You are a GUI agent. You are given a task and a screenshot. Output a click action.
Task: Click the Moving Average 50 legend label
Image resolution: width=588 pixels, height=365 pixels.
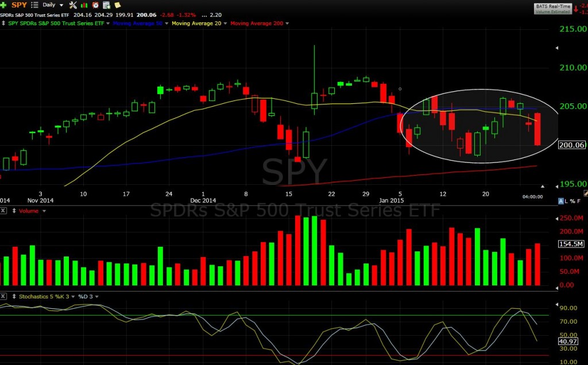[138, 23]
